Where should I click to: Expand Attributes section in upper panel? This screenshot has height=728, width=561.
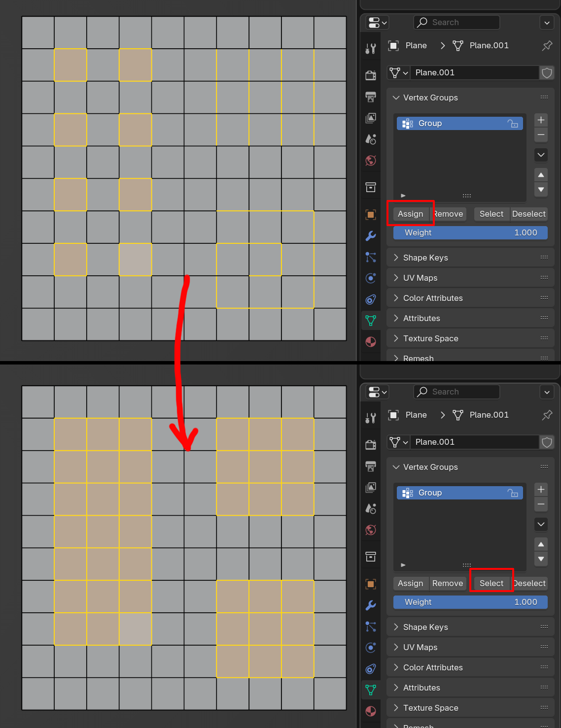[396, 318]
